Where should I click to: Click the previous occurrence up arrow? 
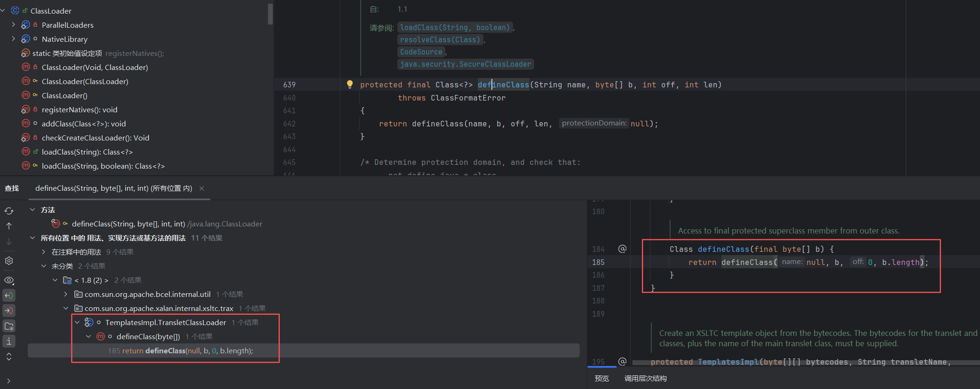(x=9, y=226)
